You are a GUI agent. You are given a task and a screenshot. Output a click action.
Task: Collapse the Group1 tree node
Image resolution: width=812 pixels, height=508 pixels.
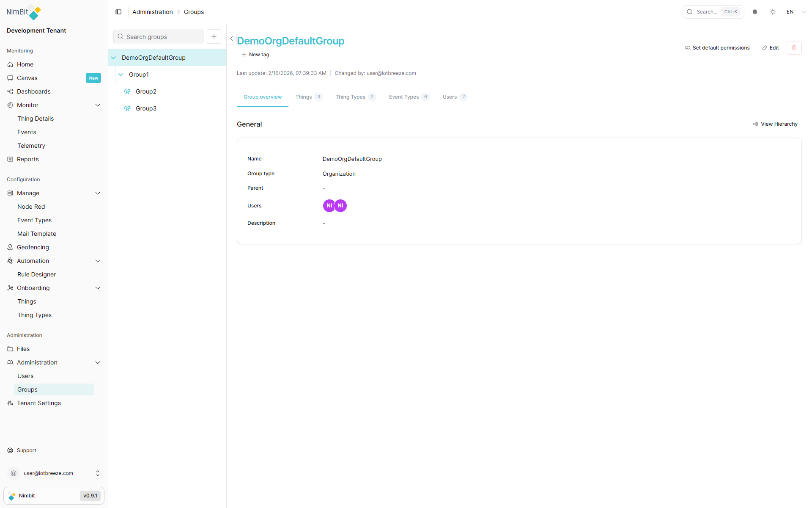(121, 75)
